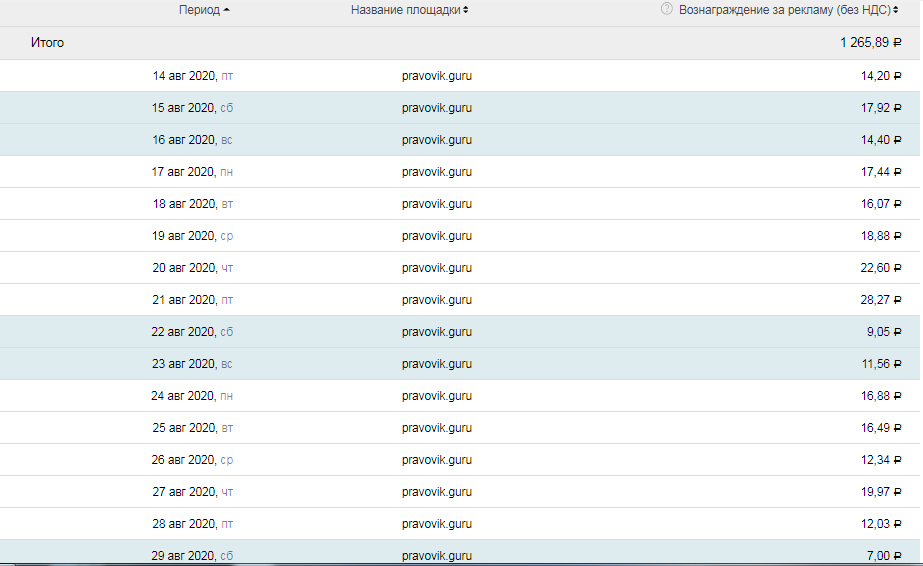Click the date 14 авг 2020, пт
923x566 pixels.
[192, 76]
